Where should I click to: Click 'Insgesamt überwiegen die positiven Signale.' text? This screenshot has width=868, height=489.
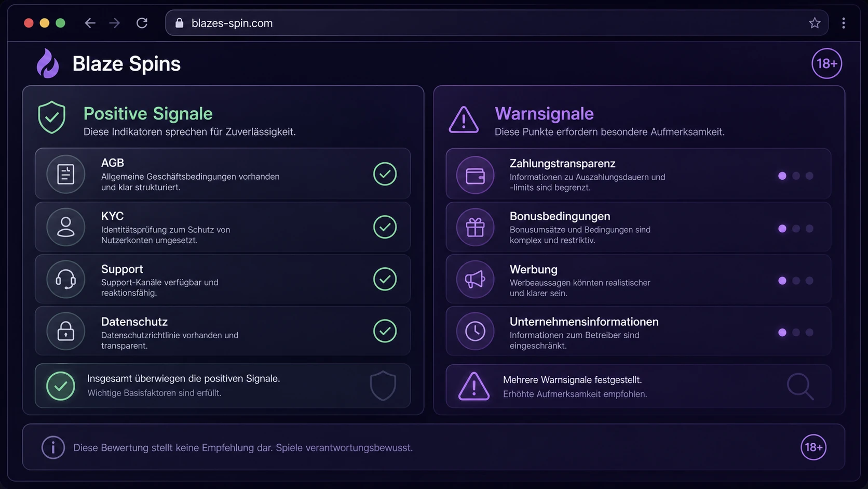click(x=184, y=378)
